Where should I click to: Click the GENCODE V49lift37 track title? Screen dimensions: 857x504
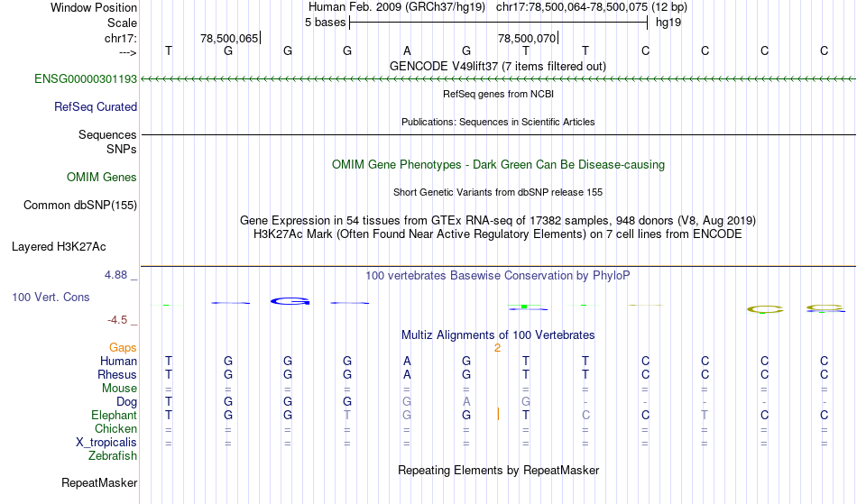tap(497, 66)
